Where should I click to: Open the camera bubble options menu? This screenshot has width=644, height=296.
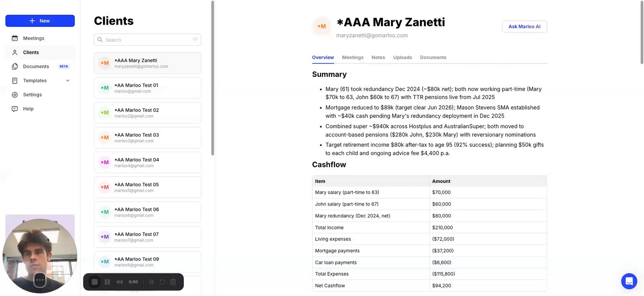point(40,280)
